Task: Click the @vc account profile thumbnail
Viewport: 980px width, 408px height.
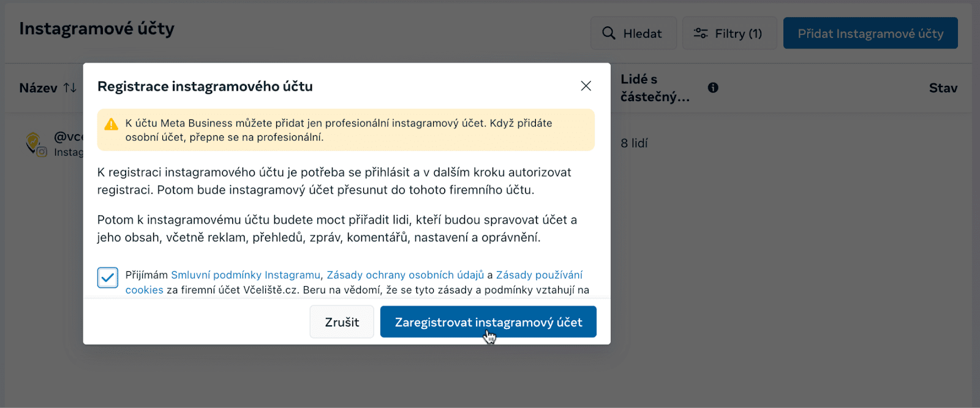Action: (35, 143)
